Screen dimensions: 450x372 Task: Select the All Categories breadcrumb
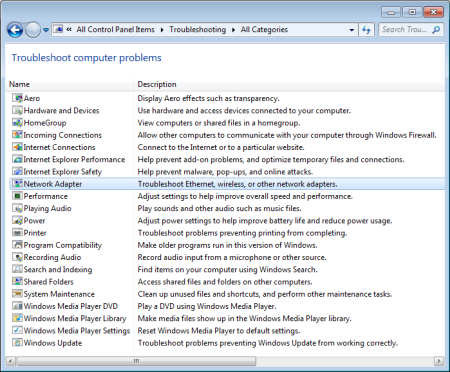(x=264, y=30)
